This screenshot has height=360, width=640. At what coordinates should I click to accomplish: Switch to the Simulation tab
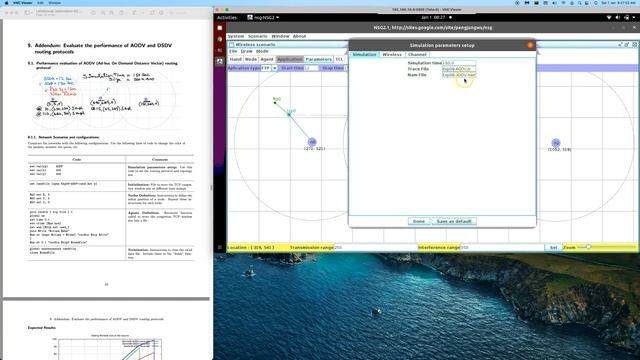[364, 54]
